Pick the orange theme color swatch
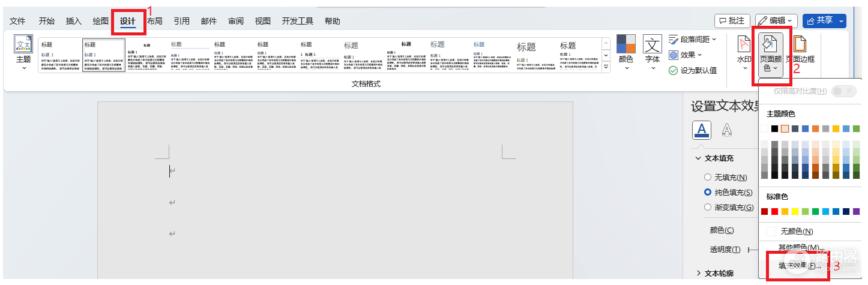Viewport: 868px width, 285px height. click(x=815, y=128)
